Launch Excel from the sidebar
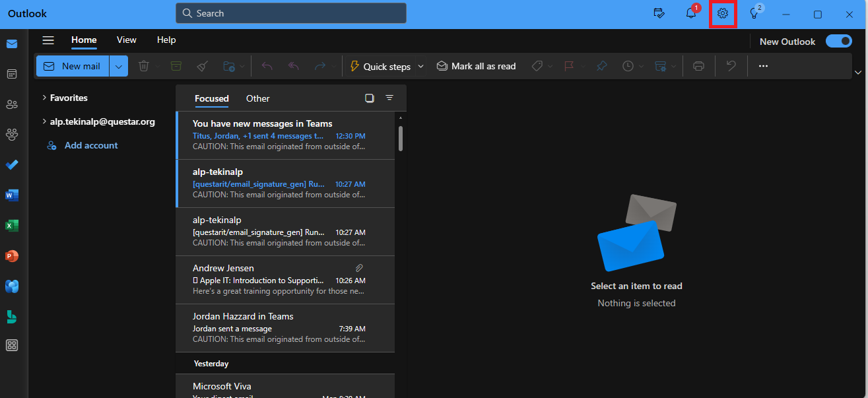The height and width of the screenshot is (398, 868). (x=12, y=225)
